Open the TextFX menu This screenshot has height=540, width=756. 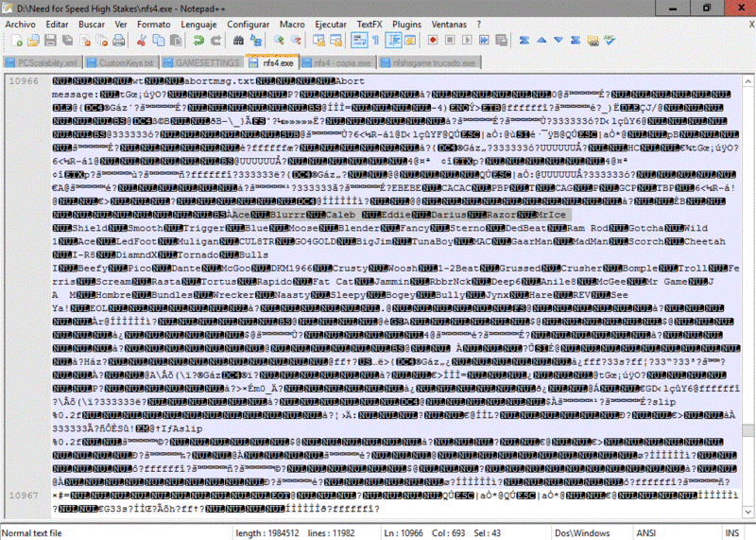click(x=369, y=25)
